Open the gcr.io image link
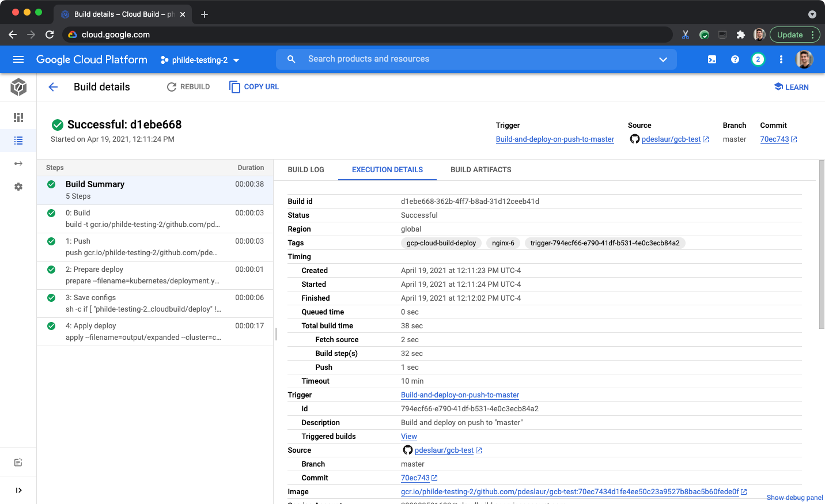The image size is (825, 504). click(570, 492)
